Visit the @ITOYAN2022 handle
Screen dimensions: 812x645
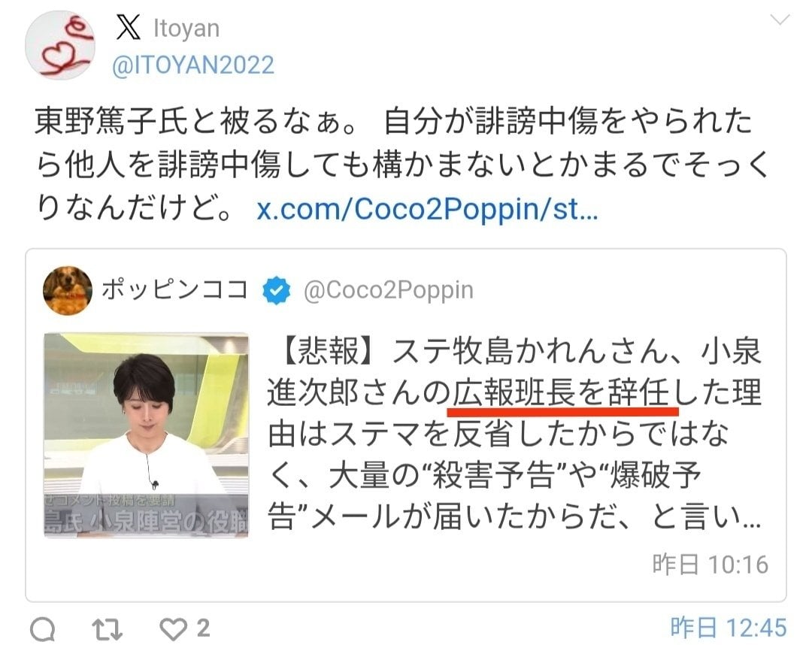(193, 65)
